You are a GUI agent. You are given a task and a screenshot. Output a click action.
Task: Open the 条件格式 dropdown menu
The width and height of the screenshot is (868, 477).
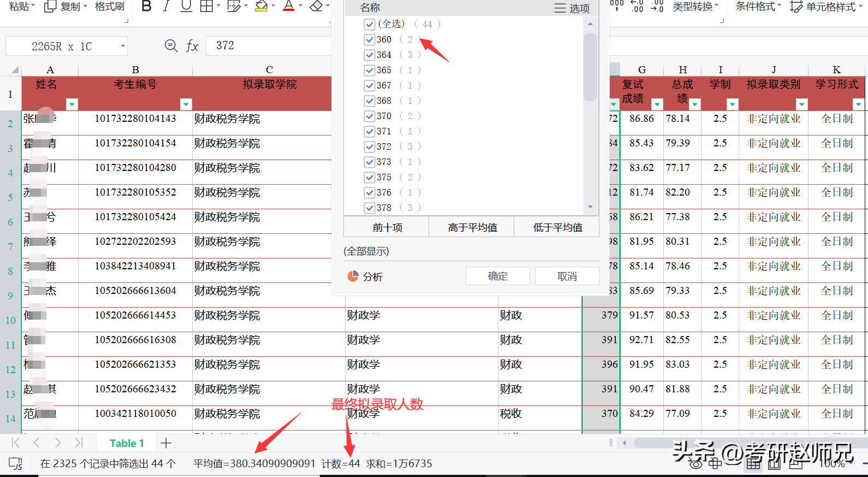(x=758, y=7)
